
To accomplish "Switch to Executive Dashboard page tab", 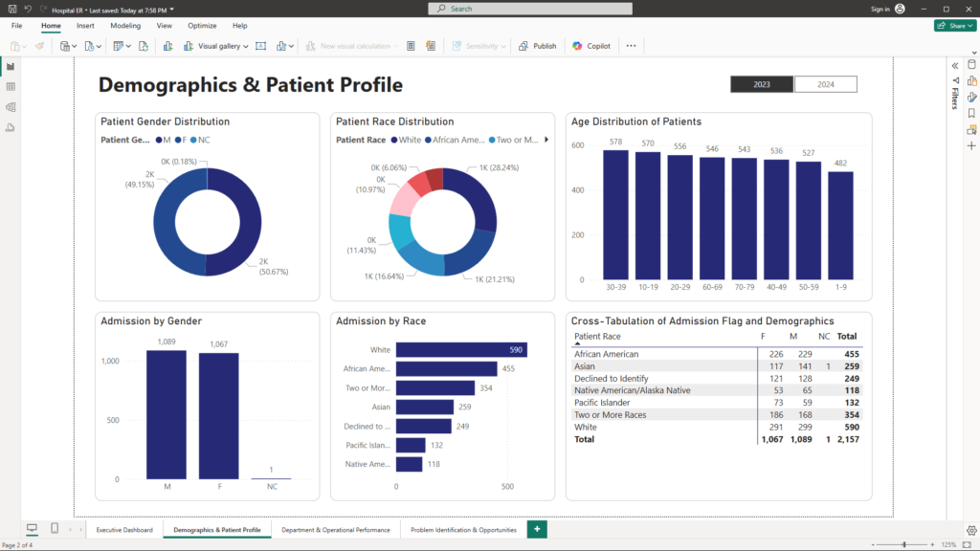I will 124,530.
